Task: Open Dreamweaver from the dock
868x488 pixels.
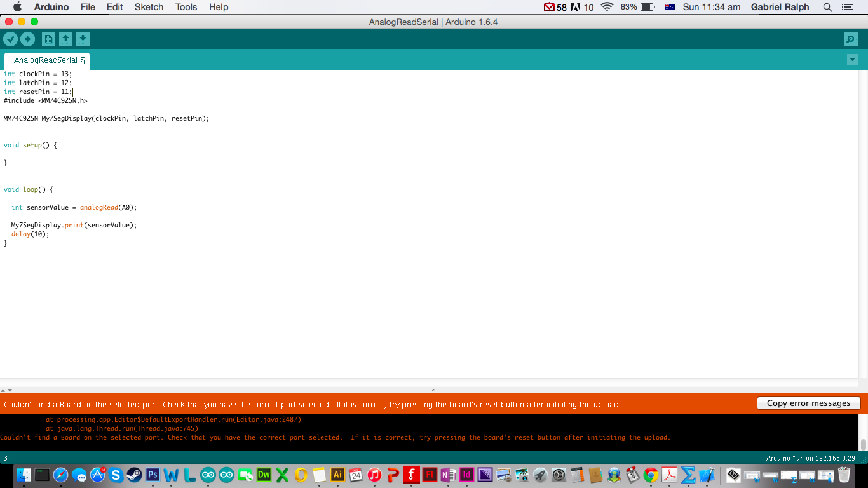Action: tap(264, 475)
